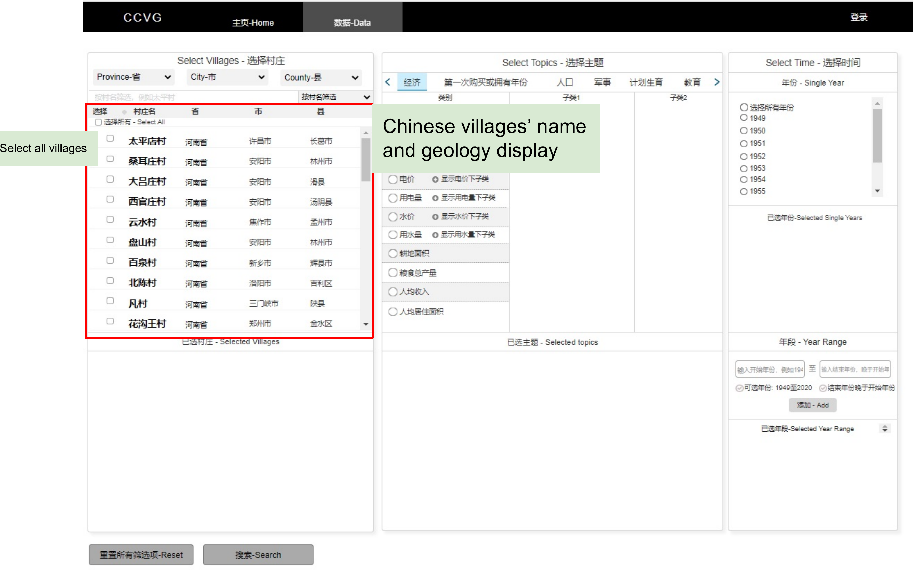Switch to the 人口 topic tab
Viewport: 924px width, 572px height.
565,82
